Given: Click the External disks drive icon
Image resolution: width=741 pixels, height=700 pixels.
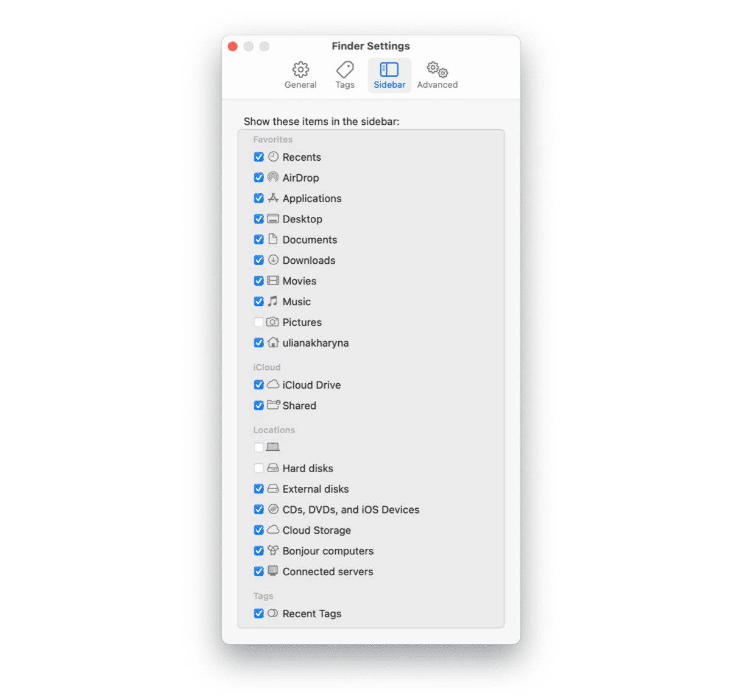Looking at the screenshot, I should pyautogui.click(x=273, y=489).
